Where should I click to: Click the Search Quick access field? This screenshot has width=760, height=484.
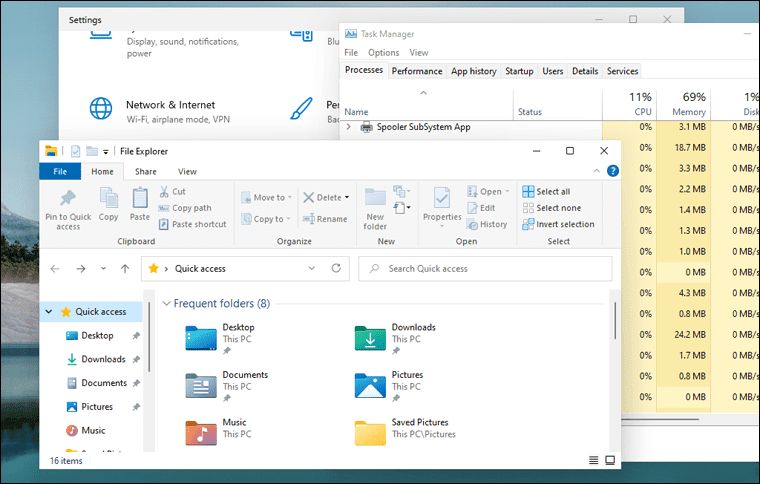point(485,268)
